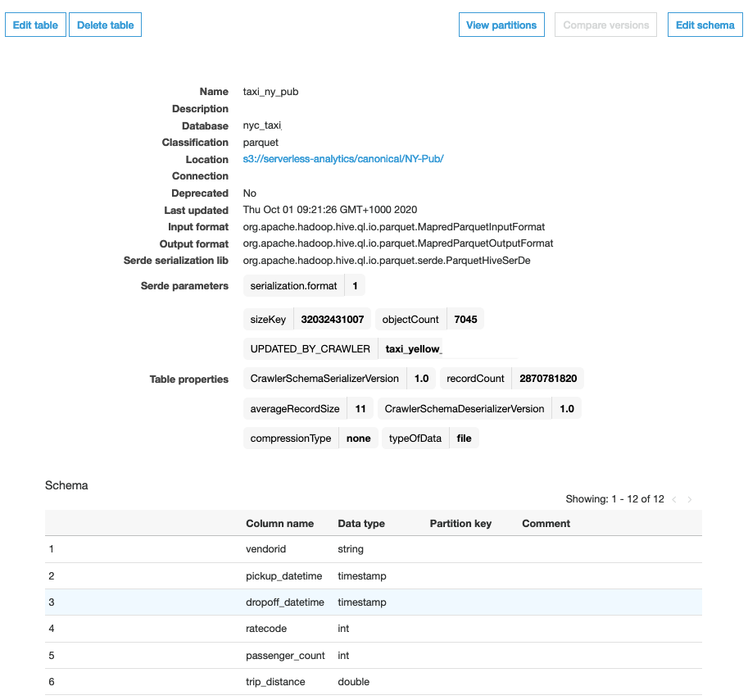Image resolution: width=748 pixels, height=700 pixels.
Task: Select the passenger_count column name
Action: [285, 656]
